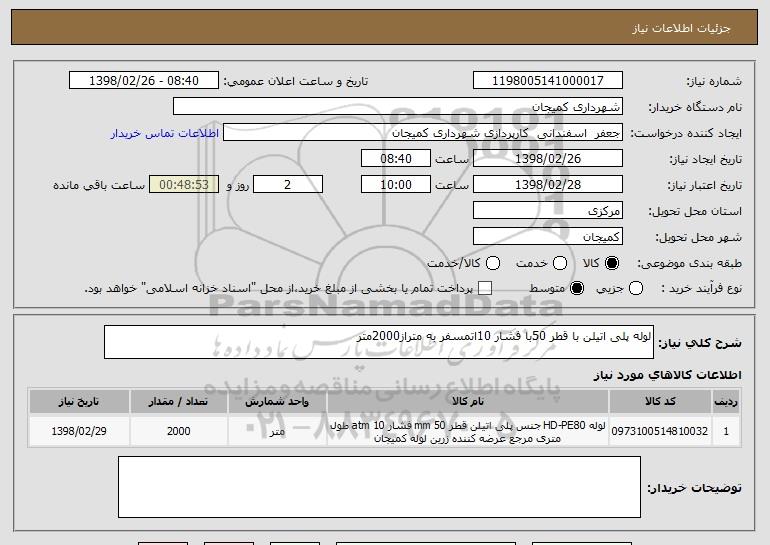Click the ردیف column header
The image size is (770, 545).
click(726, 402)
